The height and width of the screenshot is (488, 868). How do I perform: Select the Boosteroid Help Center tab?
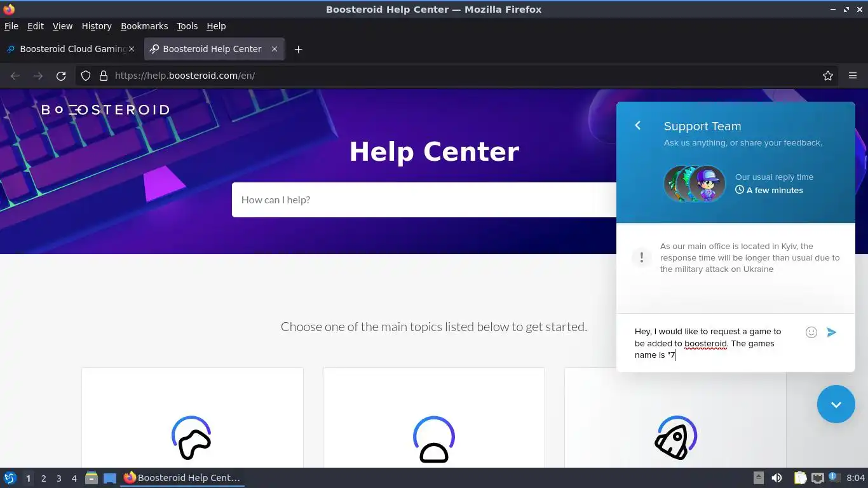(x=214, y=49)
